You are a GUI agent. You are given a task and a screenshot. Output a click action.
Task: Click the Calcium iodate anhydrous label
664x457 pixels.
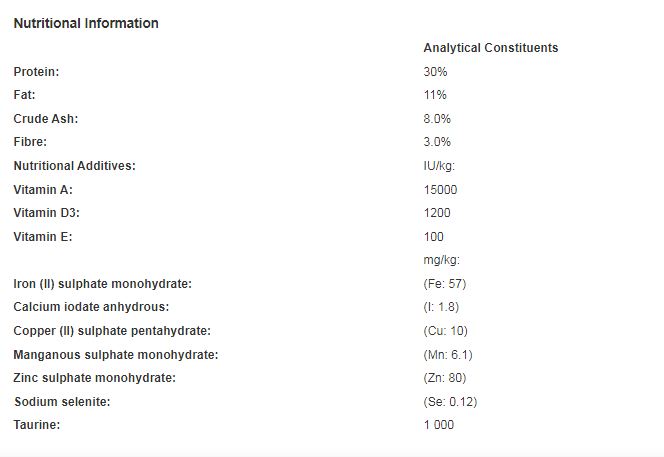click(x=91, y=307)
